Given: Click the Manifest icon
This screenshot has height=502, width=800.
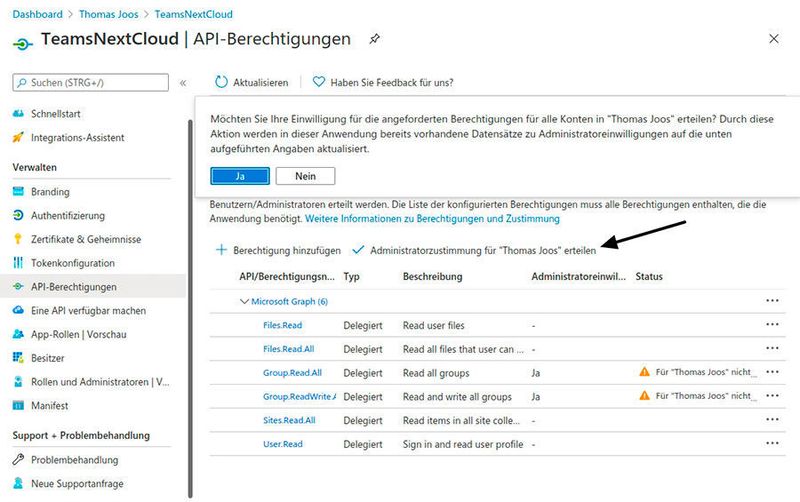Looking at the screenshot, I should (x=18, y=406).
